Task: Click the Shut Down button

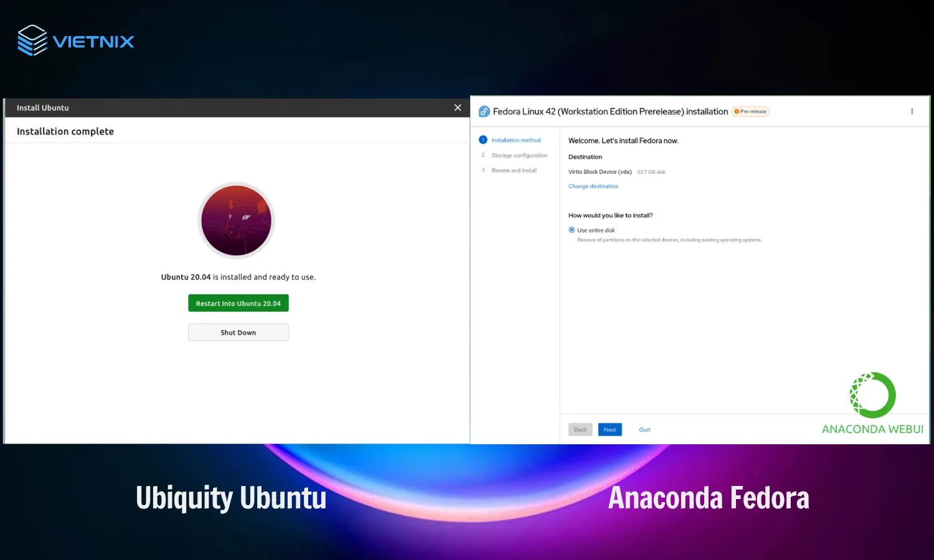Action: click(x=238, y=332)
